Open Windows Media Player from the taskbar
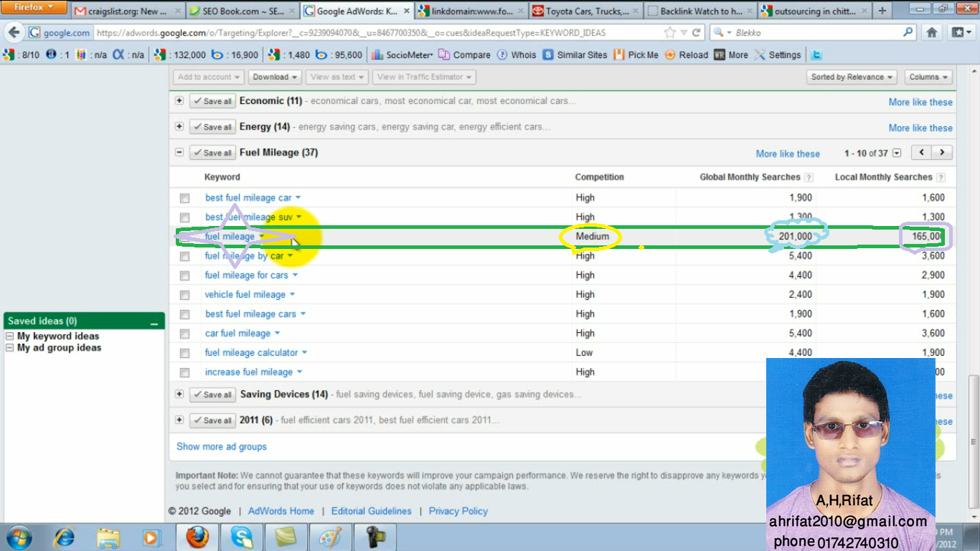The width and height of the screenshot is (980, 551). [151, 537]
